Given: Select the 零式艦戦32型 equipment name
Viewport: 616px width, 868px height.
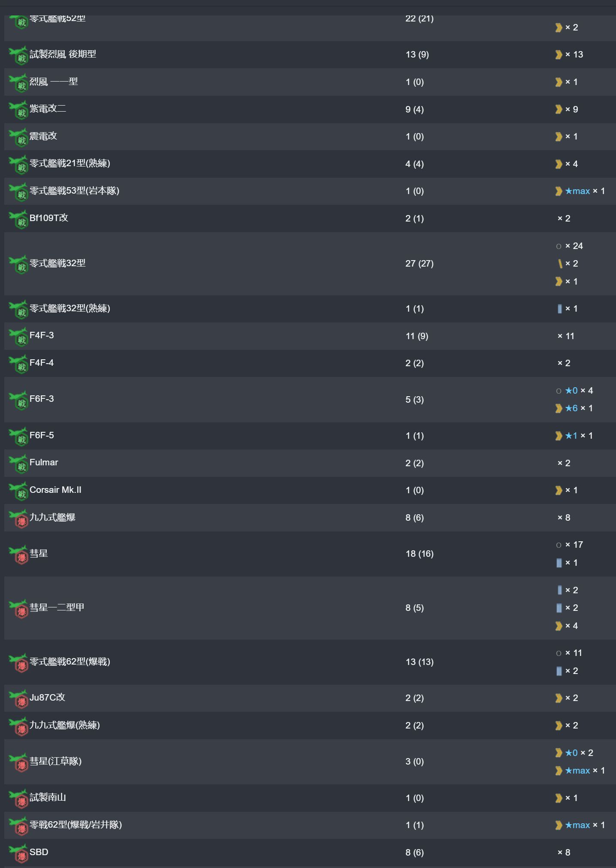Looking at the screenshot, I should click(x=57, y=263).
